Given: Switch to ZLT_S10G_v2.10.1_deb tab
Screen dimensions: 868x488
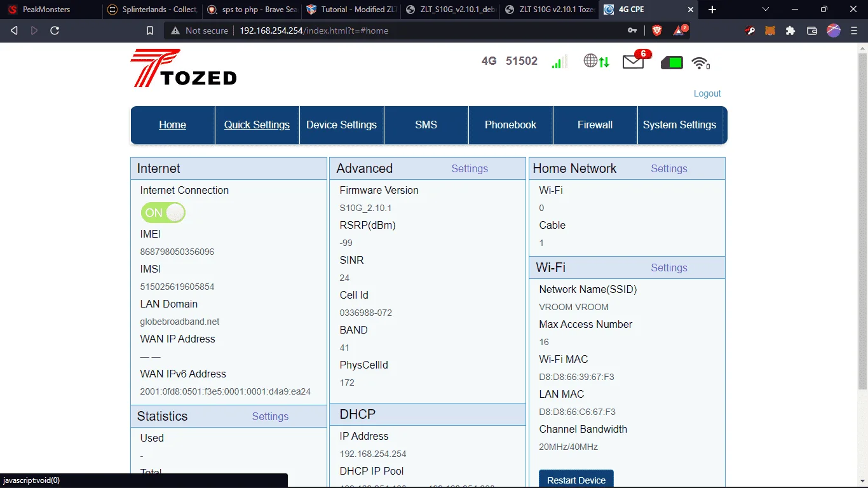Looking at the screenshot, I should click(x=449, y=10).
